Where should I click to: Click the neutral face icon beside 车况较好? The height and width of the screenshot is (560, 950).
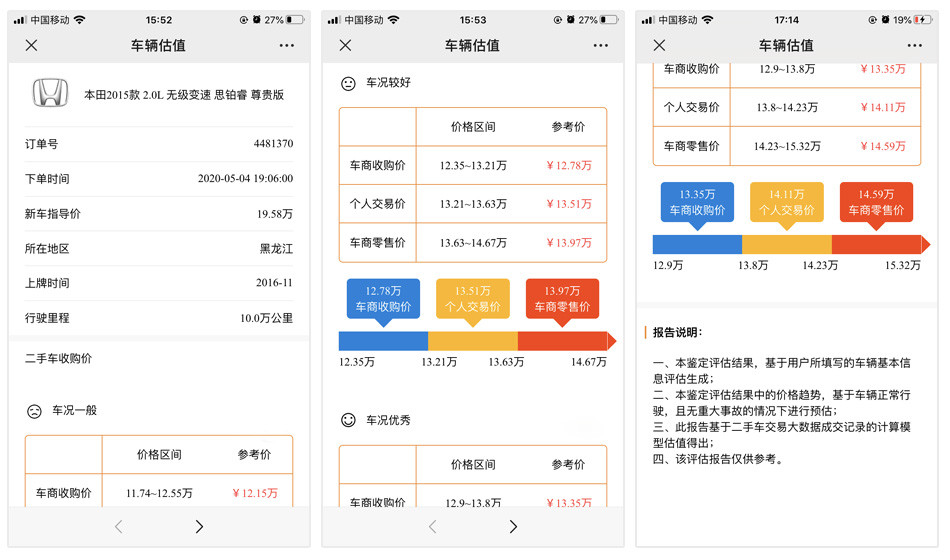point(348,83)
